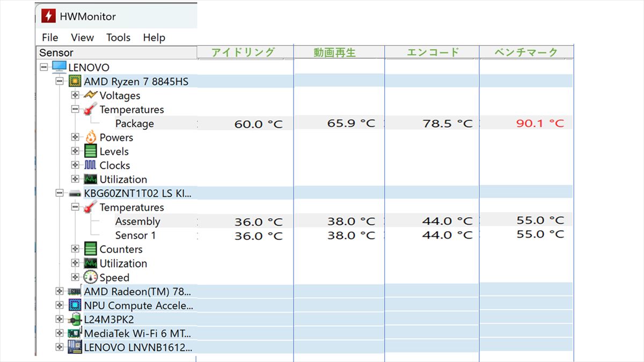Screen dimensions: 644x362
Task: Open the File menu
Action: tap(50, 38)
